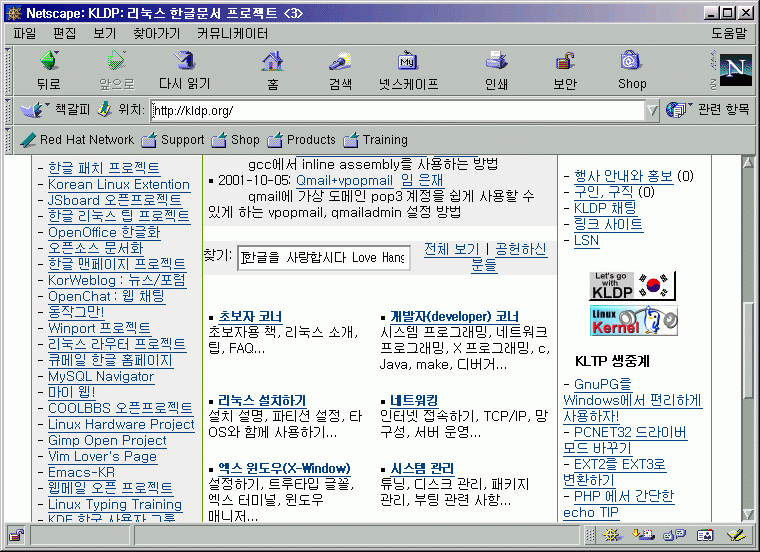Open the Qmail+vpopmail link
Screen dimensions: 760x552
click(344, 181)
